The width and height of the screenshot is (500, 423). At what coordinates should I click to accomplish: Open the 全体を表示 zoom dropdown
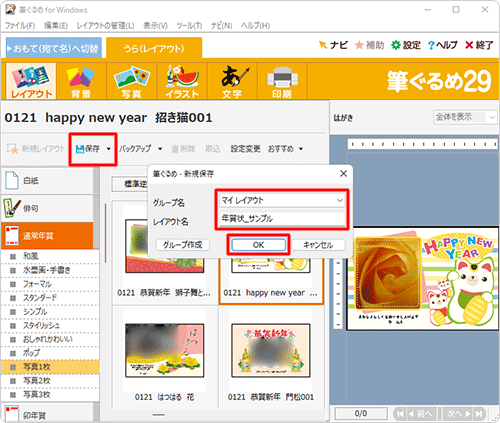point(464,117)
